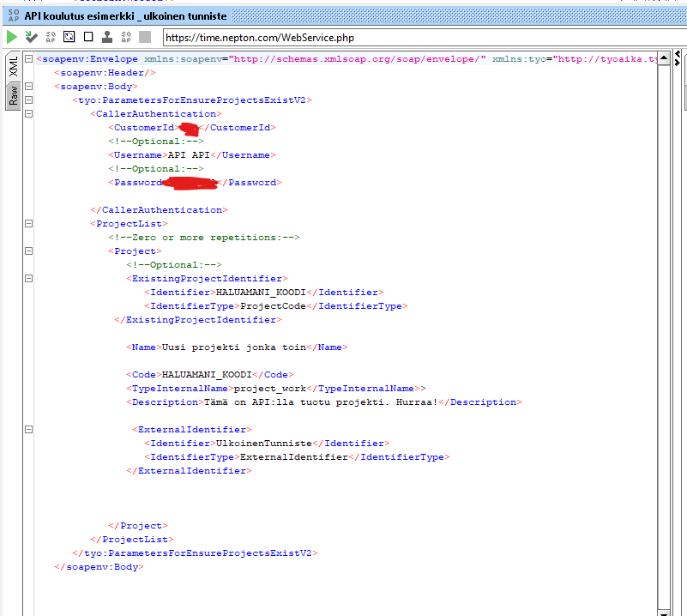Screen dimensions: 687x616
Task: Click the SOAP icon in the window title bar
Action: point(14,15)
